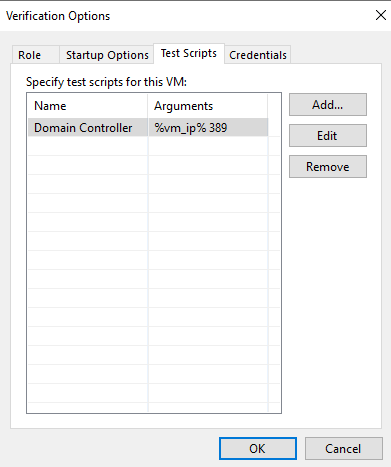
Task: Sort by the Arguments column header
Action: tap(208, 106)
